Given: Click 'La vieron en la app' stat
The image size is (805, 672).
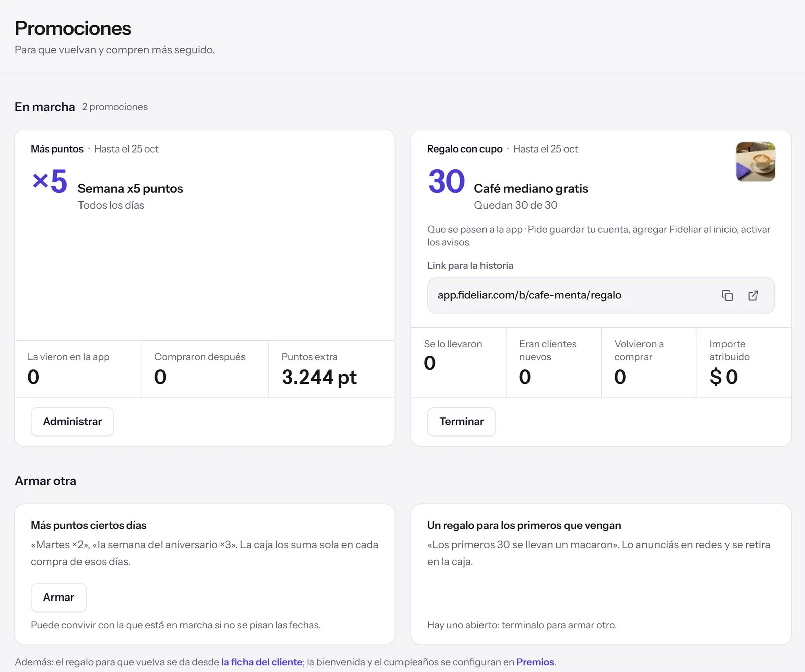Looking at the screenshot, I should (78, 369).
